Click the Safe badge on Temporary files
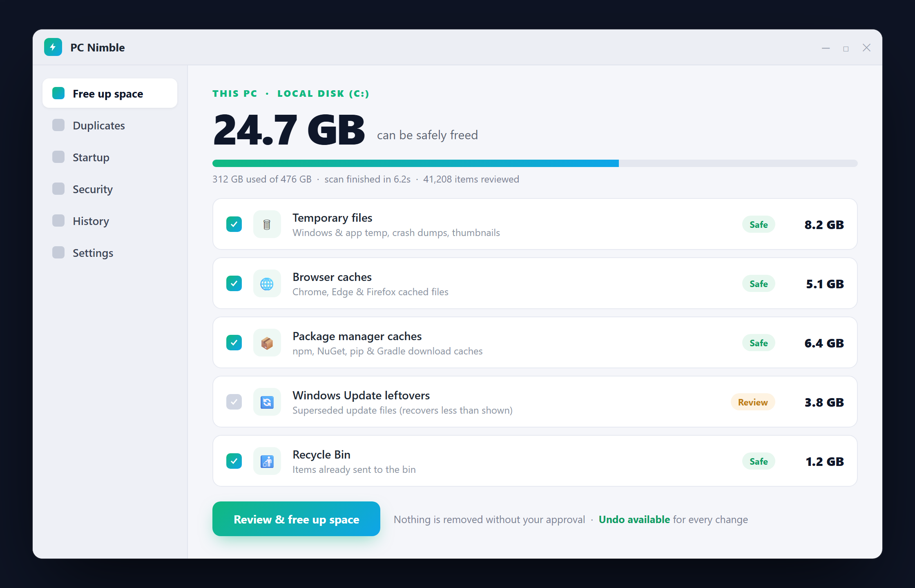This screenshot has width=915, height=588. 759,225
